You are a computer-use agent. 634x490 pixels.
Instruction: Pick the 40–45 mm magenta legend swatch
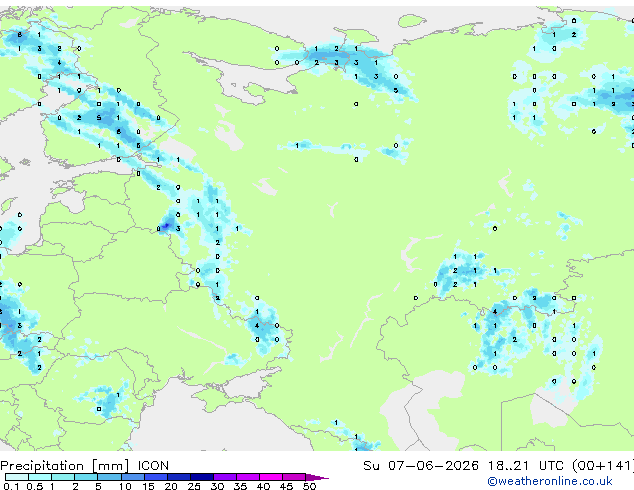pyautogui.click(x=271, y=477)
